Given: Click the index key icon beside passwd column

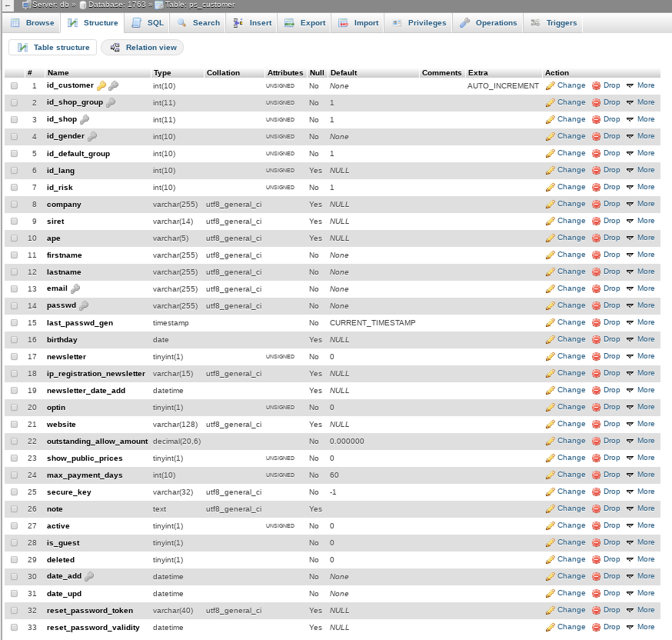Looking at the screenshot, I should point(84,305).
